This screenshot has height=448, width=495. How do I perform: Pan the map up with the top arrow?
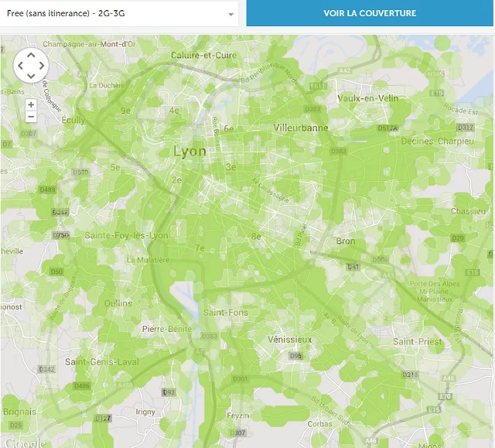click(x=31, y=55)
